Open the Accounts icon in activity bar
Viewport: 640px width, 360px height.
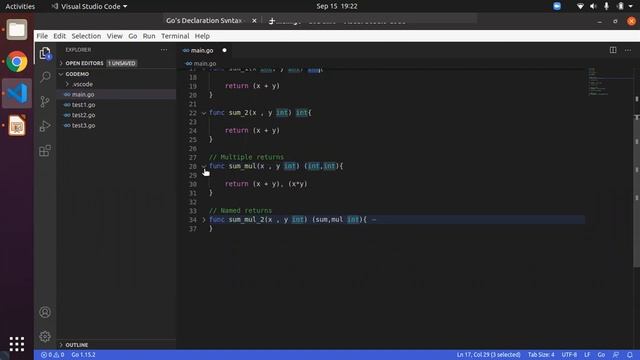click(x=45, y=312)
